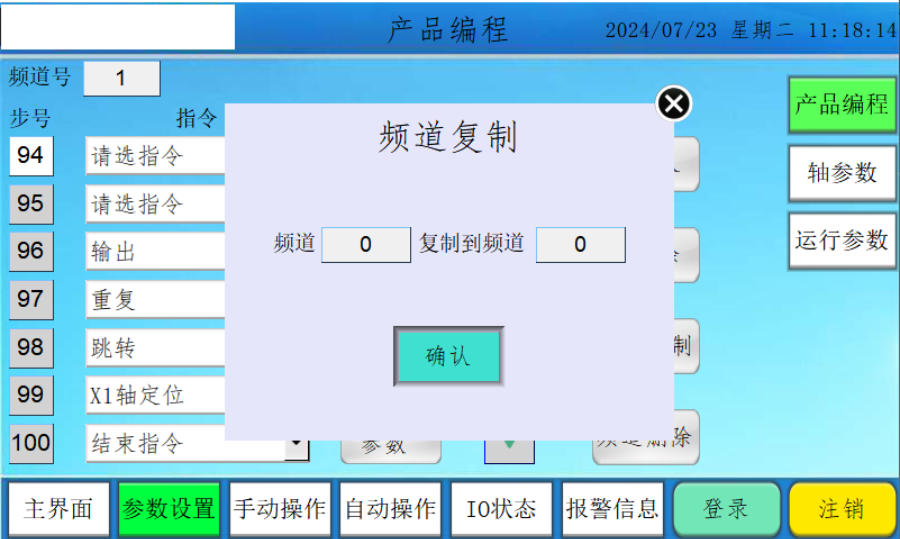Screen dimensions: 900x539
Task: Close the 频道复制 dialog with X icon
Action: tap(674, 103)
